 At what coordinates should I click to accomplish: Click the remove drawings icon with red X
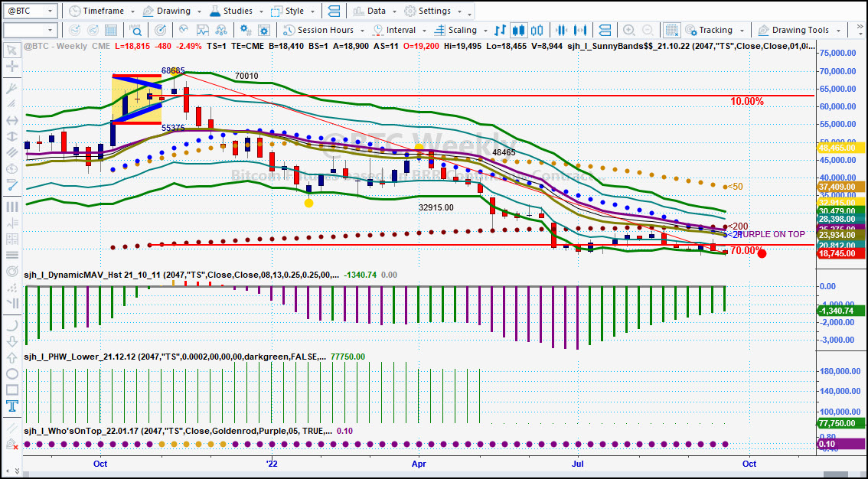click(11, 444)
